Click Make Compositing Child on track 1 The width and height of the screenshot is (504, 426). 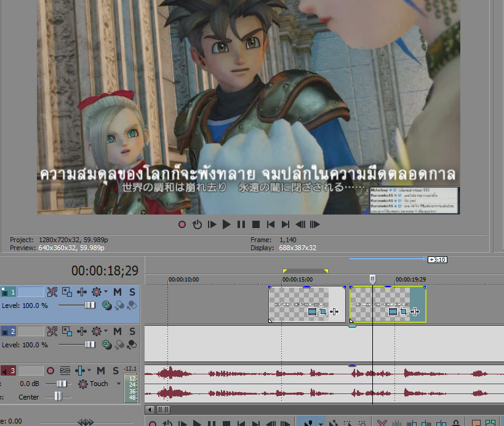pyautogui.click(x=132, y=306)
